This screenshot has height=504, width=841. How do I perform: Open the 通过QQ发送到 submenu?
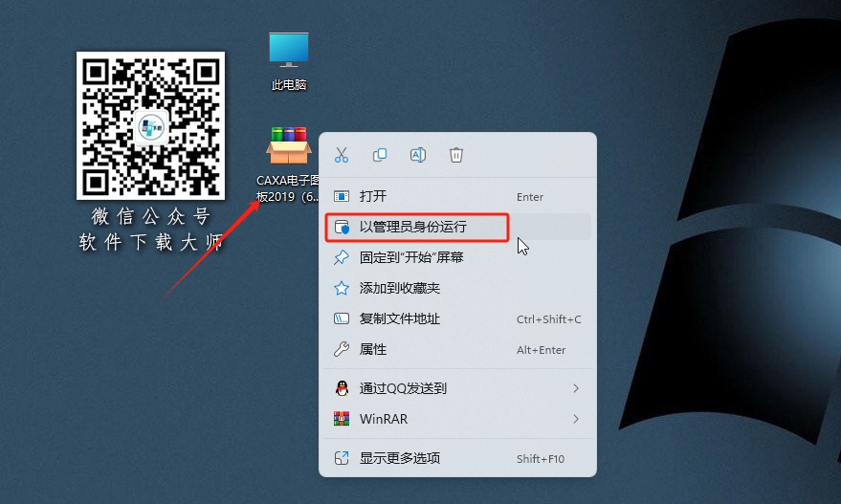457,388
